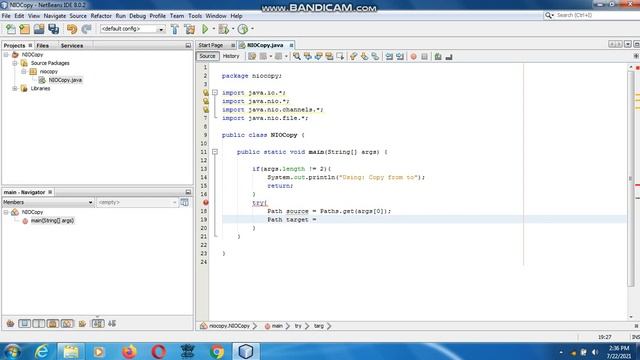The image size is (640, 360).
Task: Toggle Show Non-Public Members filter in Navigator
Action: [53, 323]
